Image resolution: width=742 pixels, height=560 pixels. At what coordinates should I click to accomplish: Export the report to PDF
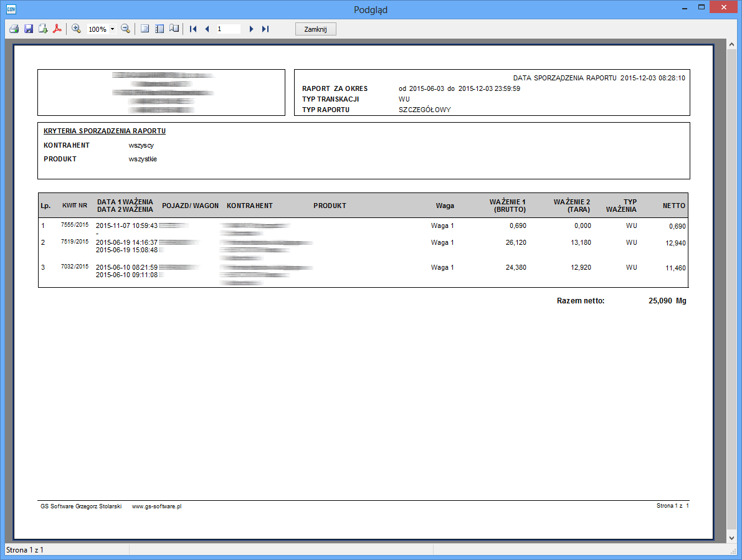[57, 29]
